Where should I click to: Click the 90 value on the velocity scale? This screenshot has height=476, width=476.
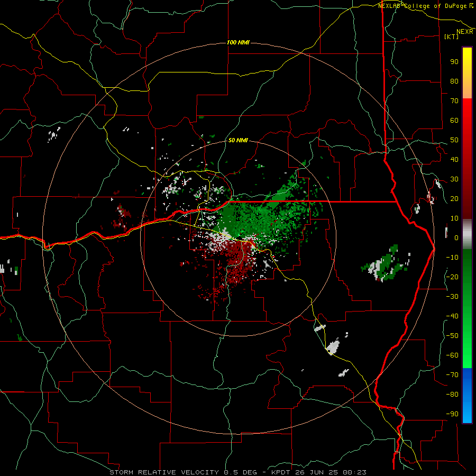click(454, 62)
